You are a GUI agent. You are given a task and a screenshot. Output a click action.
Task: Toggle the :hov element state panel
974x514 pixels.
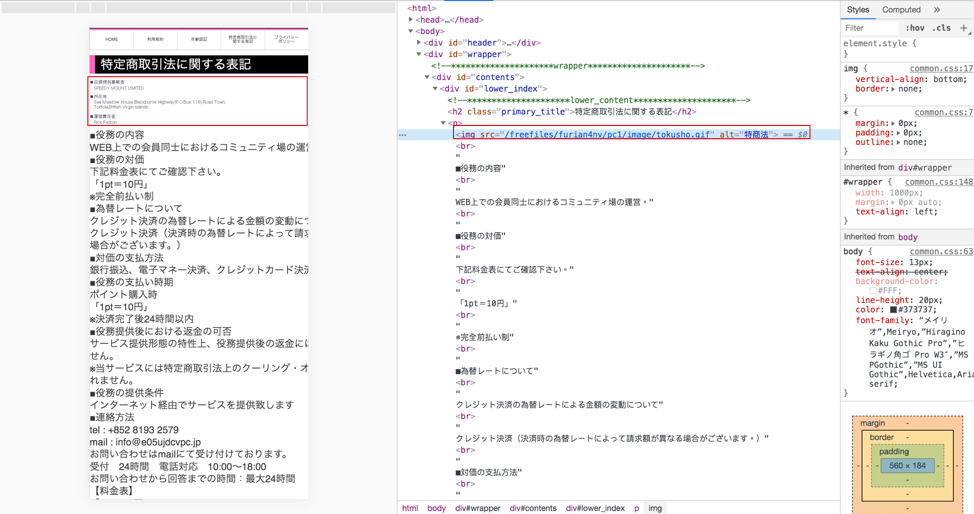(914, 28)
